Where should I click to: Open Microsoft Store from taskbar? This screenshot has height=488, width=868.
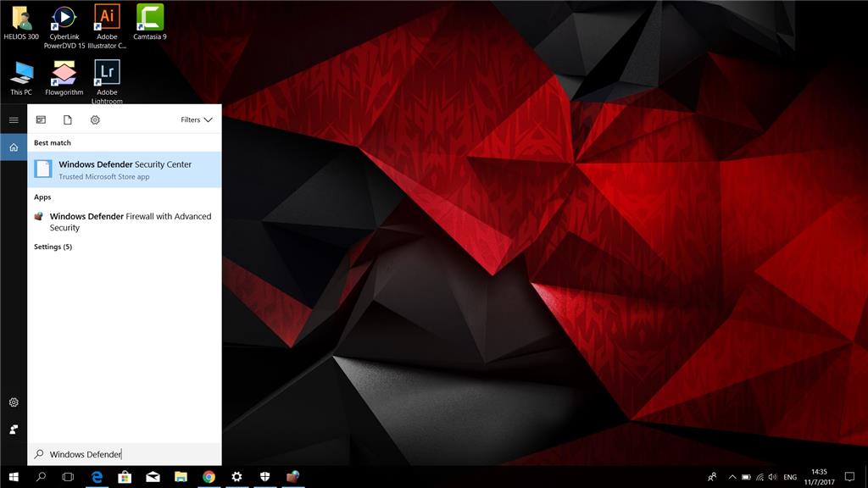click(125, 477)
